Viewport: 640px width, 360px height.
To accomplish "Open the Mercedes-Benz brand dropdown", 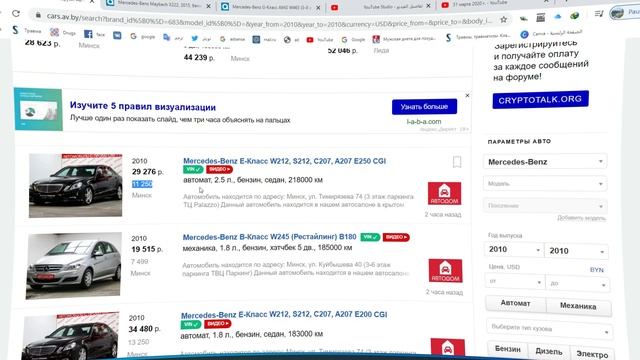I will click(x=545, y=162).
